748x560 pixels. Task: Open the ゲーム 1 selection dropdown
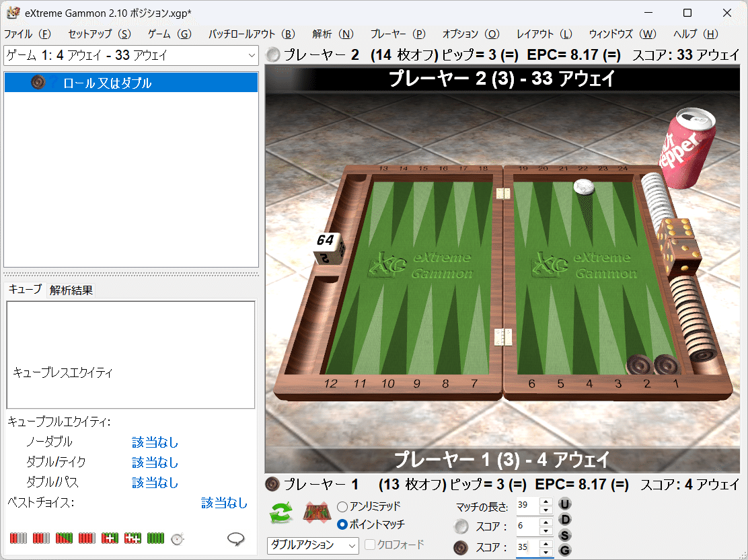click(x=252, y=56)
